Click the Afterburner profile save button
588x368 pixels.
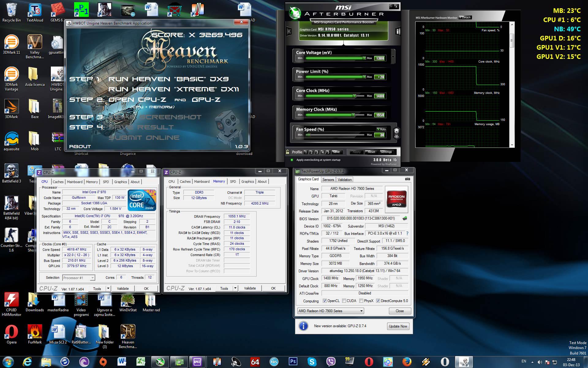tap(336, 152)
